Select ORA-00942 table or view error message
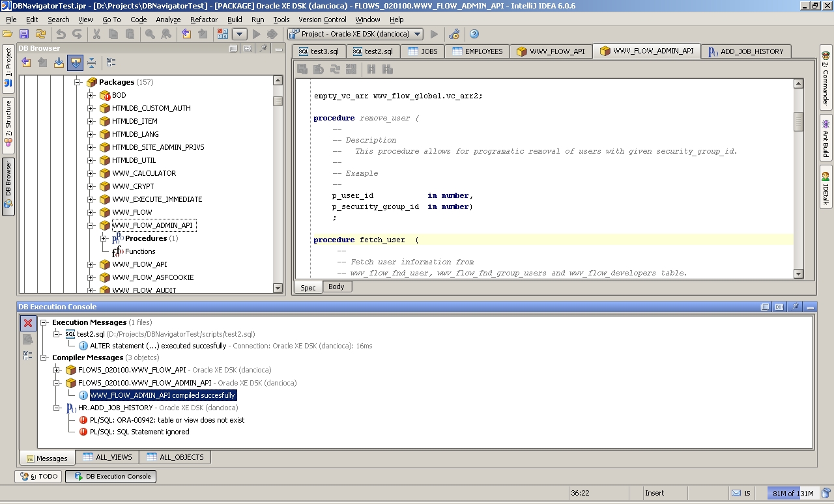The width and height of the screenshot is (834, 504). point(167,420)
